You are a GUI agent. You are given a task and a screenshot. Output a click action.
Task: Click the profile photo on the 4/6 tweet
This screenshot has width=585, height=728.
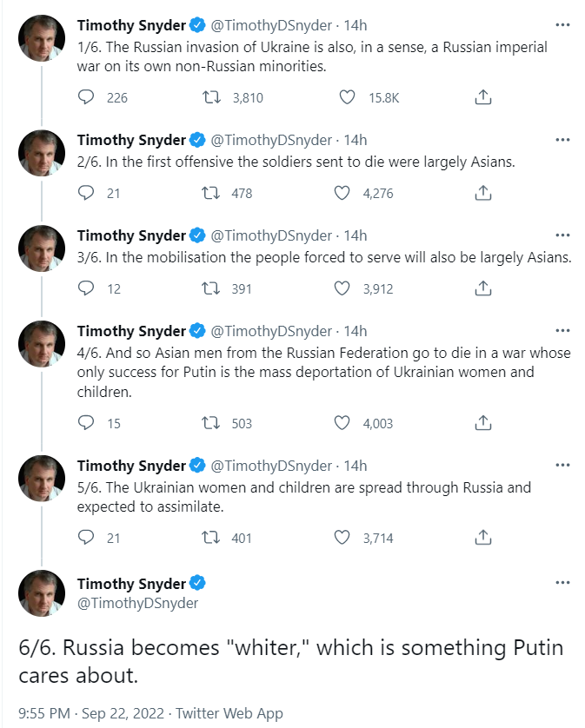42,344
